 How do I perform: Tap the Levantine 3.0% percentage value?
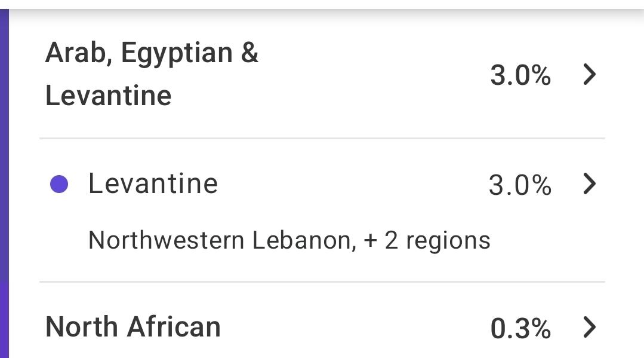pyautogui.click(x=519, y=185)
